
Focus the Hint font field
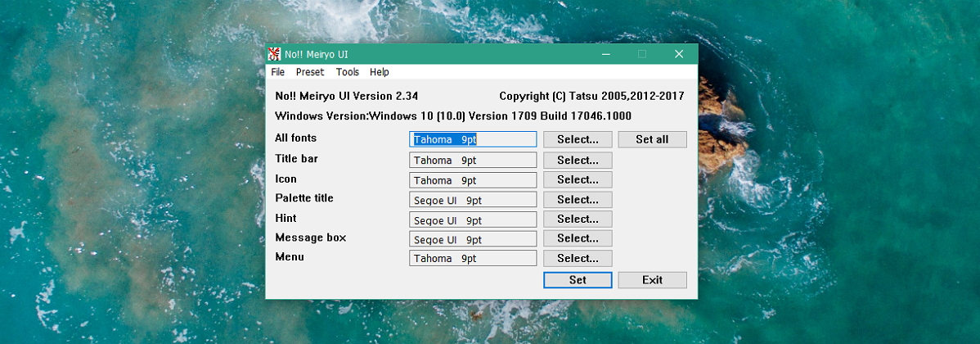(x=473, y=220)
